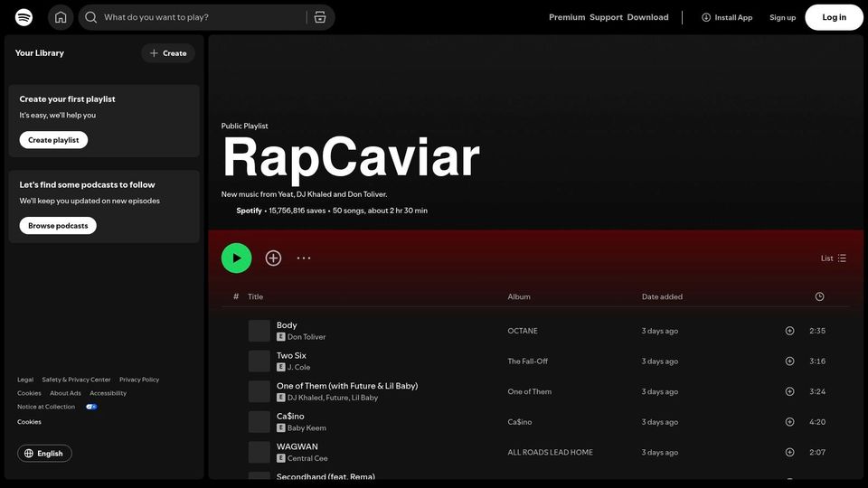Click Create playlist button
Viewport: 868px width, 488px height.
pyautogui.click(x=53, y=140)
